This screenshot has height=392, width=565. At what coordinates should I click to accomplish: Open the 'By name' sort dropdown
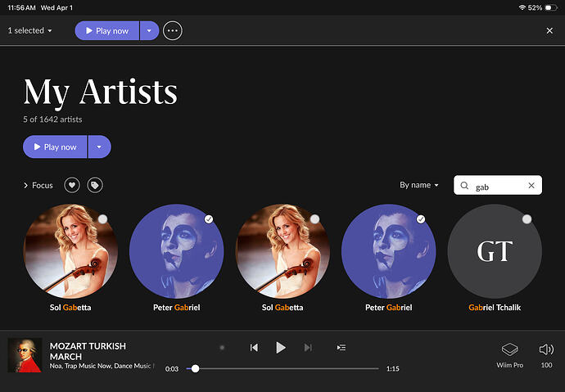(x=419, y=186)
